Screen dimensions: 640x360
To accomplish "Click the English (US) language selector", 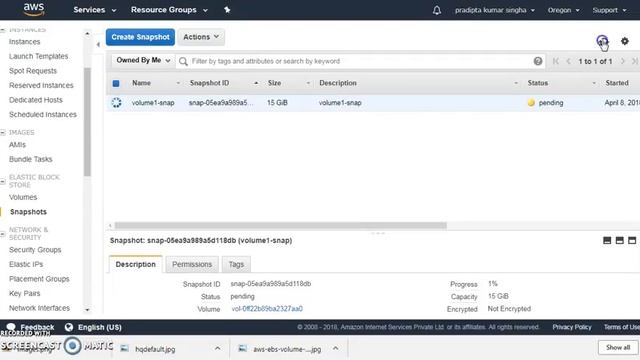I will (100, 327).
